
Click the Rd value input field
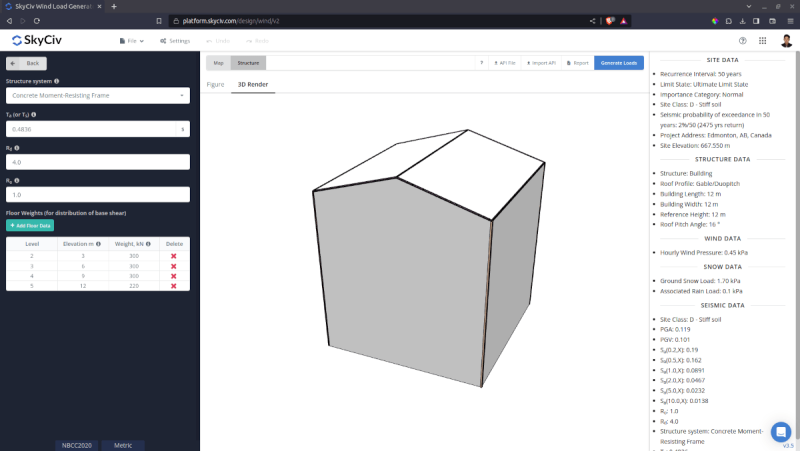point(97,161)
